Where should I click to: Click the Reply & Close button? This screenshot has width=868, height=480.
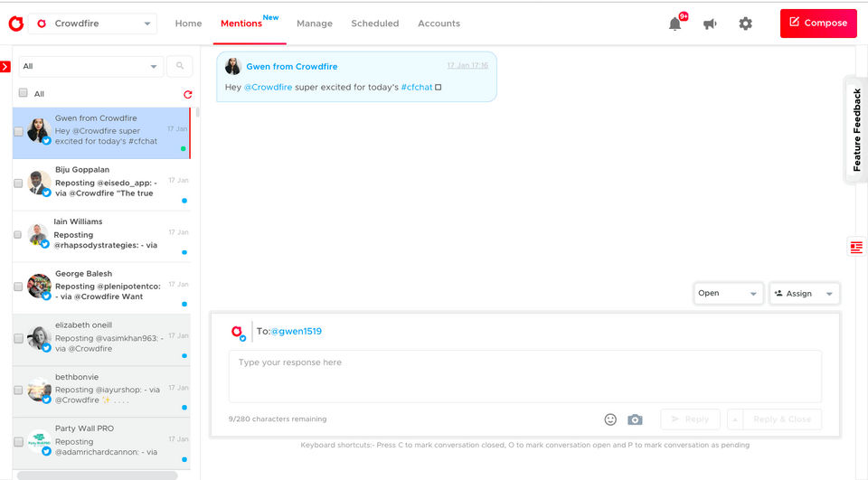point(782,419)
